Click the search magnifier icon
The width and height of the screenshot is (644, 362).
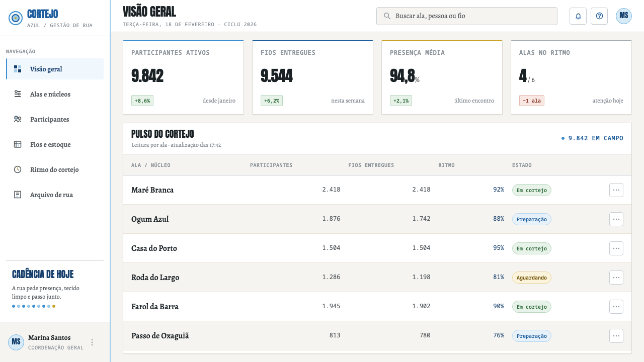387,16
